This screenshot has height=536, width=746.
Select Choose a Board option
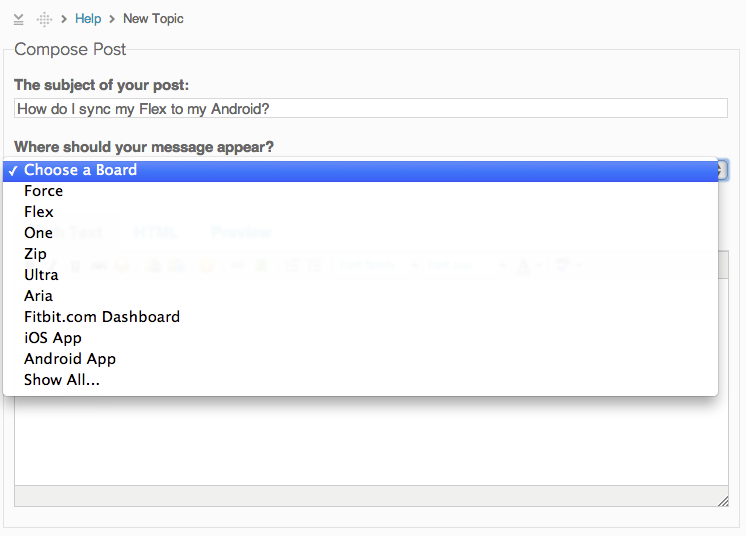(x=360, y=170)
